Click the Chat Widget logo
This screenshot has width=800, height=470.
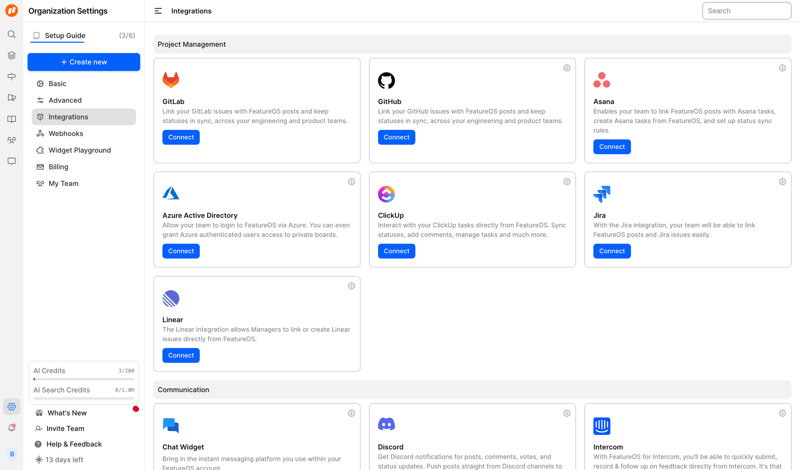pos(171,425)
